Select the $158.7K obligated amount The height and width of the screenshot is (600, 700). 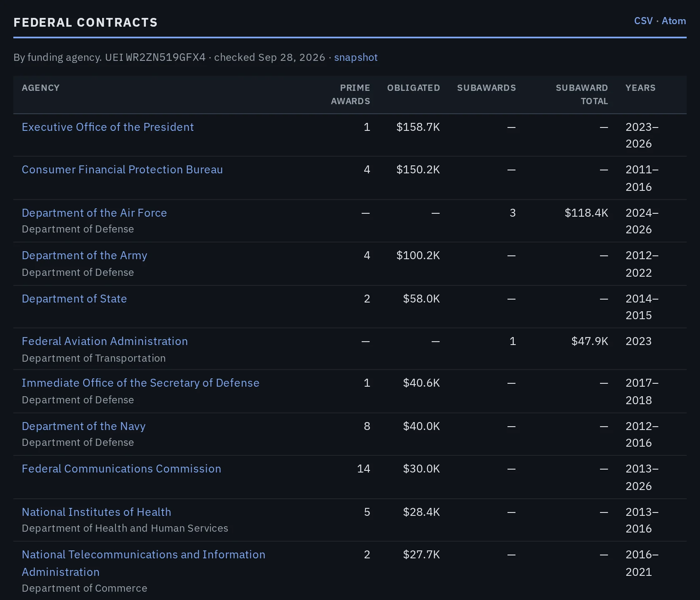click(x=418, y=127)
